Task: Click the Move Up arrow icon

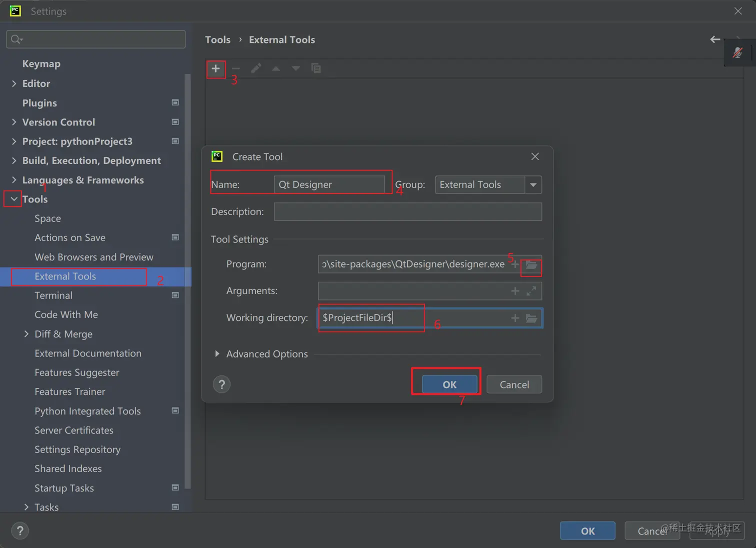Action: point(276,68)
